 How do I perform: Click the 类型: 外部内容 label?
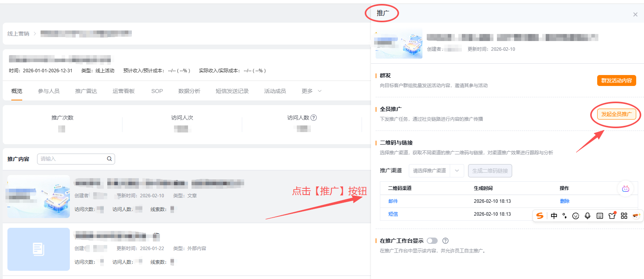pyautogui.click(x=190, y=249)
